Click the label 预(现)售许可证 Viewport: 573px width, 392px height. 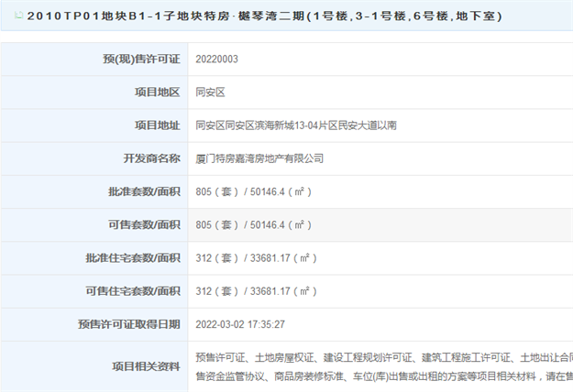pos(141,60)
